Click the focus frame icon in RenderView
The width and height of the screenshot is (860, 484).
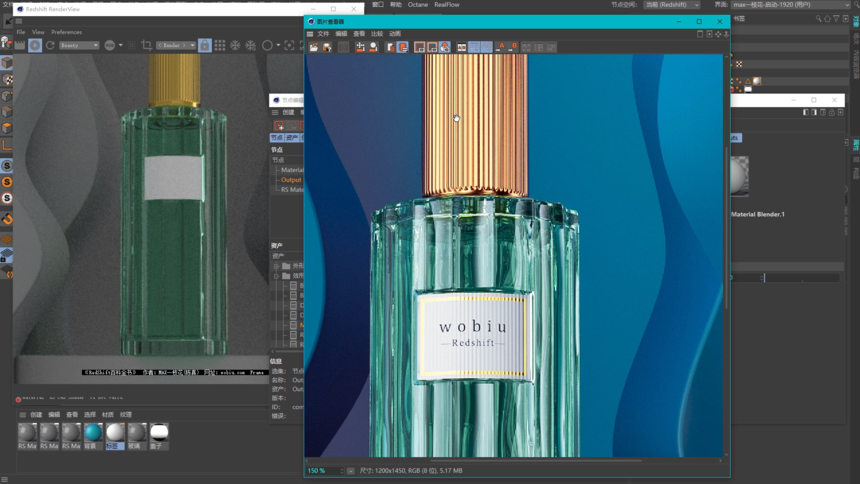tap(289, 45)
